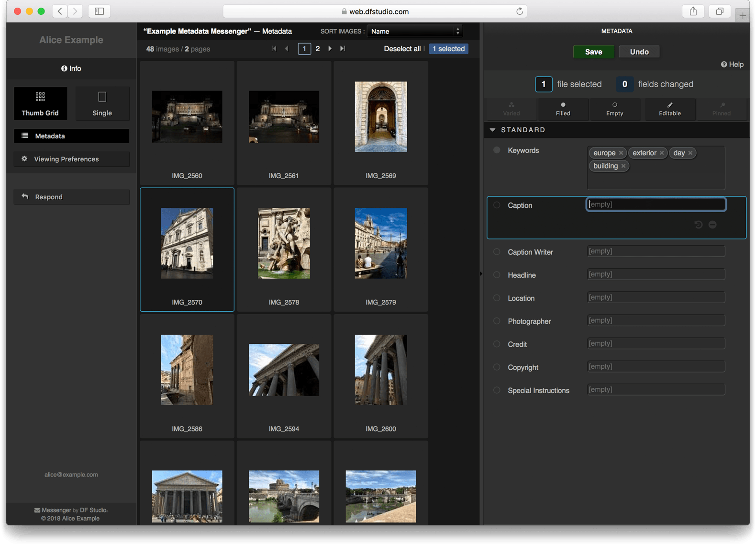Click the 1 selected badge
The height and width of the screenshot is (544, 756).
pyautogui.click(x=449, y=49)
